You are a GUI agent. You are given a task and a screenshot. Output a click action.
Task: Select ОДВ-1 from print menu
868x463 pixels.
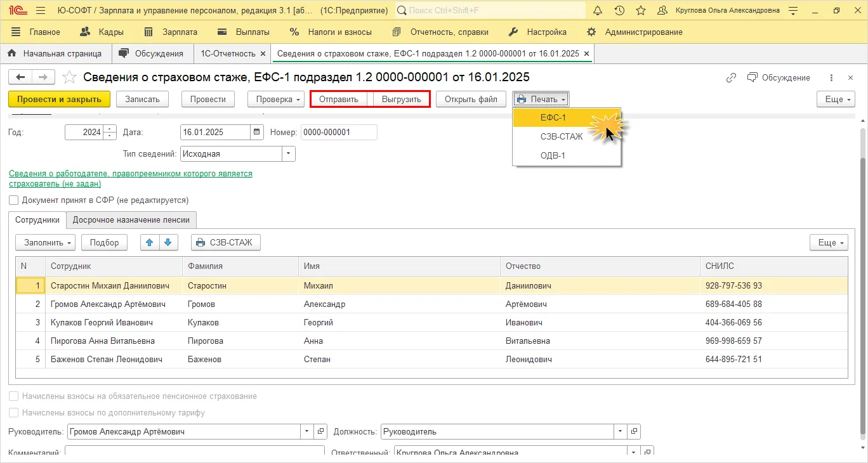point(567,155)
